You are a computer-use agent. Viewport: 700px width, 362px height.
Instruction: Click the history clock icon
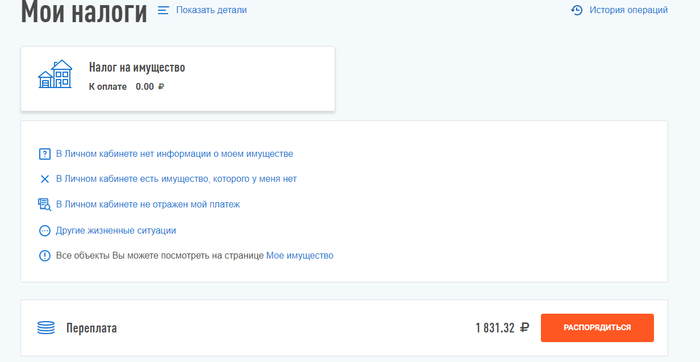tap(577, 10)
